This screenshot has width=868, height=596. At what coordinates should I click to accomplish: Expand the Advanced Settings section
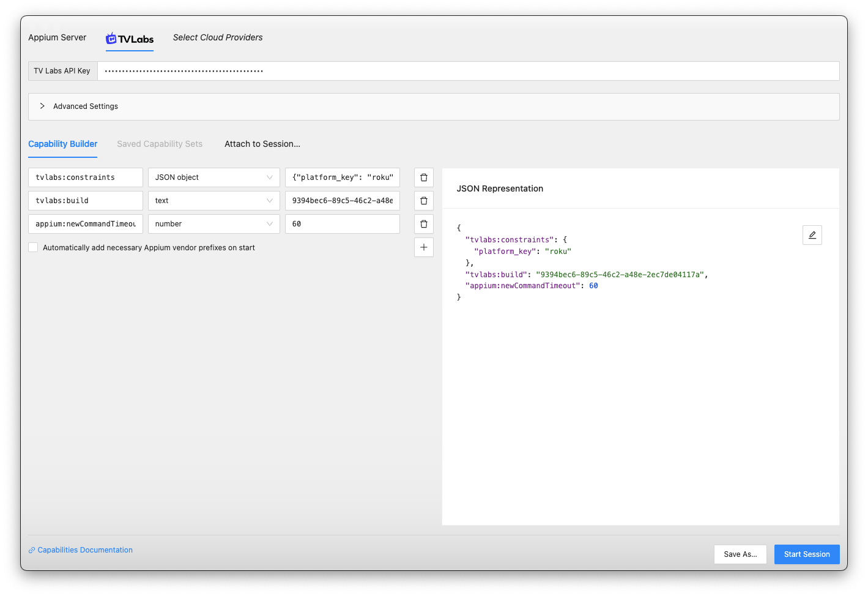pos(434,106)
